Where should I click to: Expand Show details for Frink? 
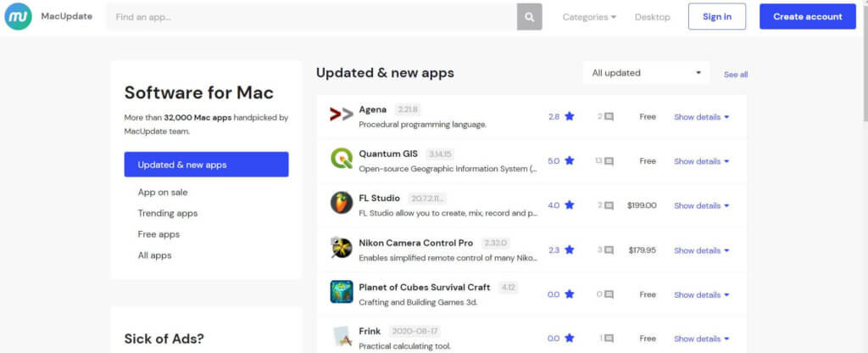[x=701, y=339]
